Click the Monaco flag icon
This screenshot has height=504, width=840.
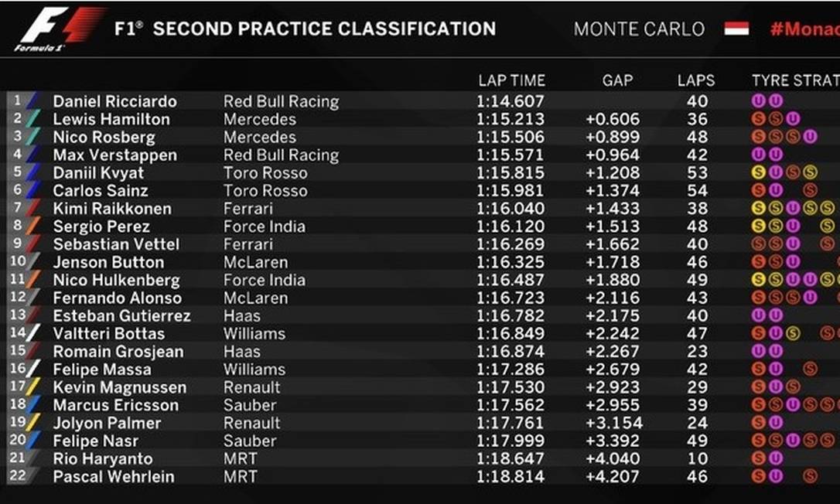(736, 29)
